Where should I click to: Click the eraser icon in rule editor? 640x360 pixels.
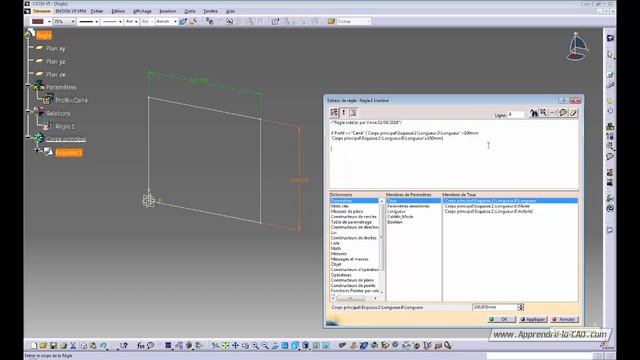pos(573,113)
